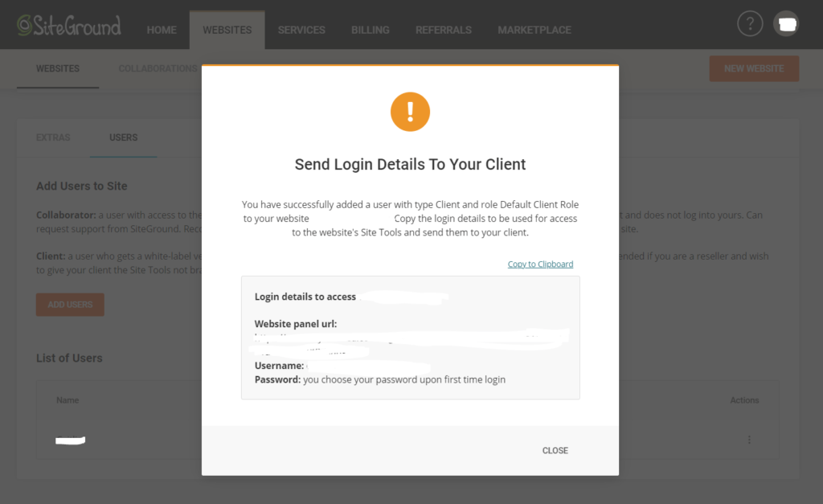Close the login details dialog
Screen dimensions: 823x504
(555, 450)
